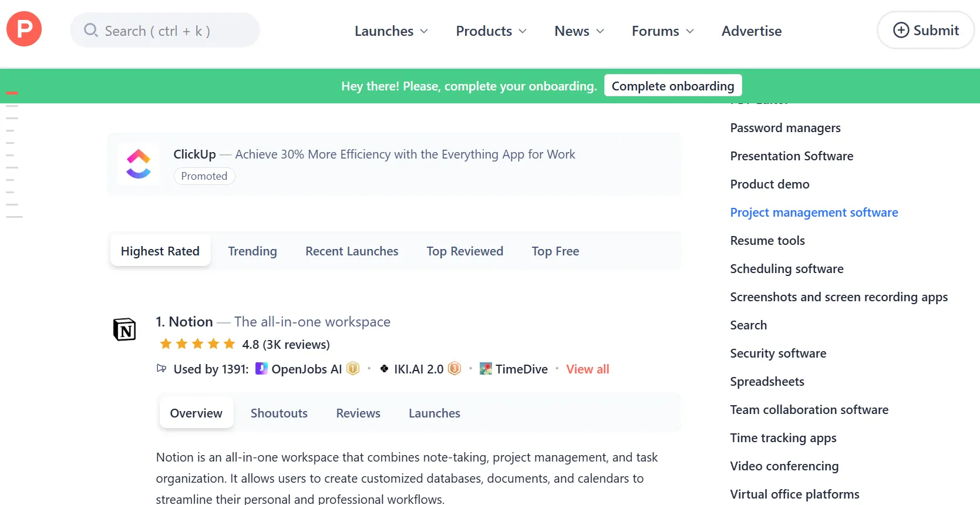
Task: Select Notion's Overview tab
Action: click(x=196, y=413)
